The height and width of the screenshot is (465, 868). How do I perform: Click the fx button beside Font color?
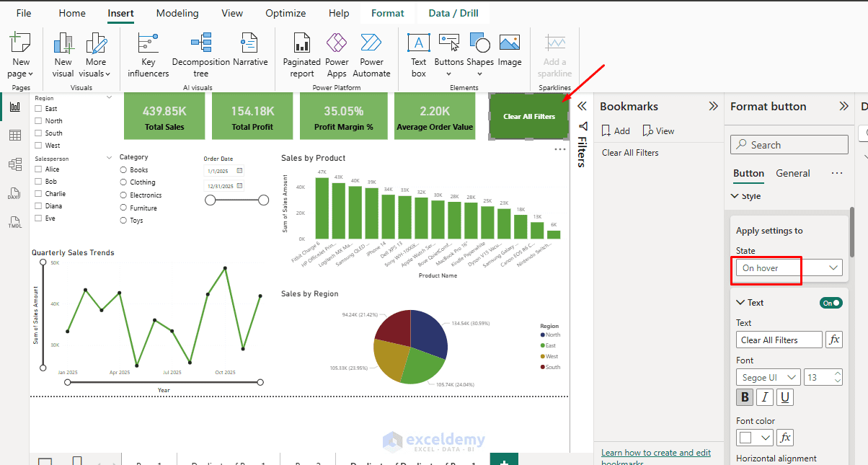coord(785,438)
